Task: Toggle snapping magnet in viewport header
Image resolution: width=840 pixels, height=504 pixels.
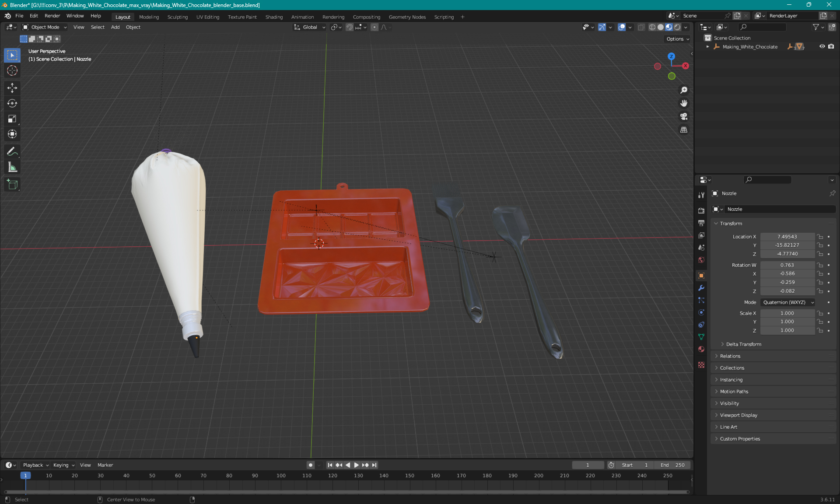Action: click(x=350, y=27)
